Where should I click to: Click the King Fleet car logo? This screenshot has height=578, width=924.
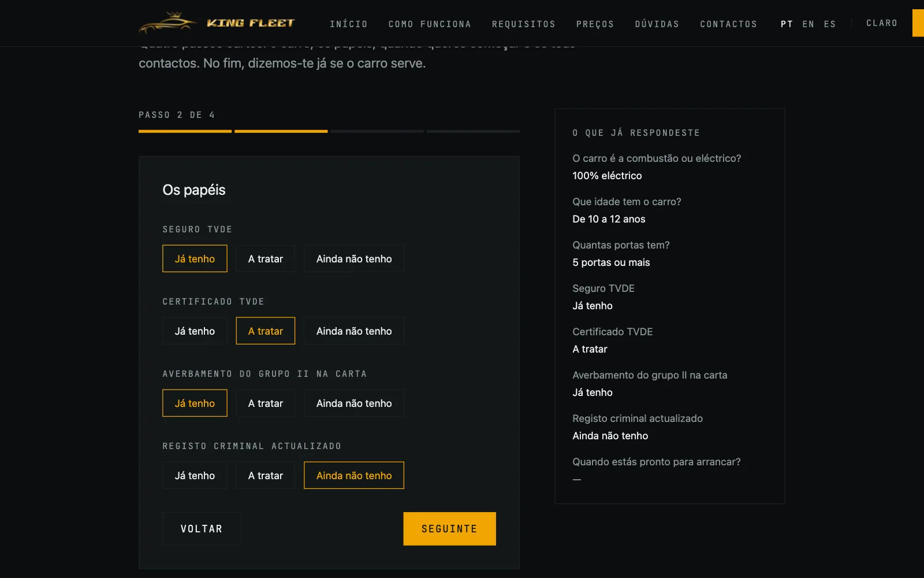[x=217, y=23]
